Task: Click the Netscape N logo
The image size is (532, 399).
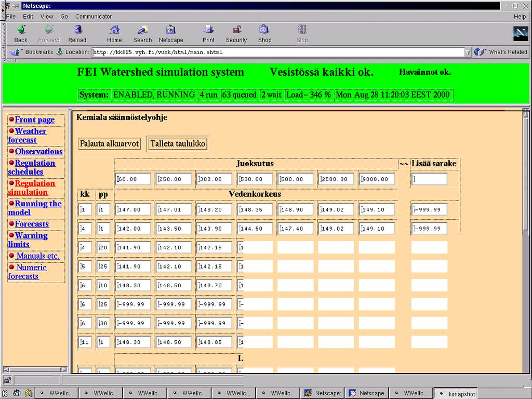Action: click(521, 33)
